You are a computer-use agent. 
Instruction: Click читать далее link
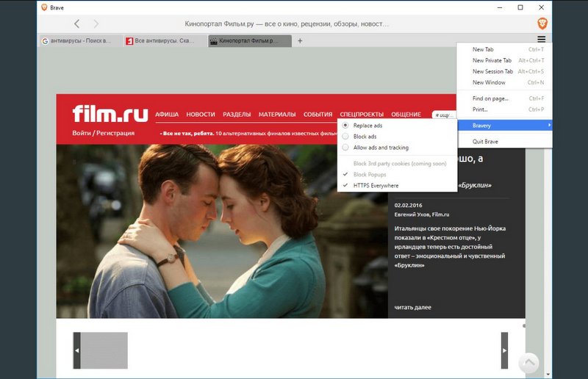tap(412, 308)
